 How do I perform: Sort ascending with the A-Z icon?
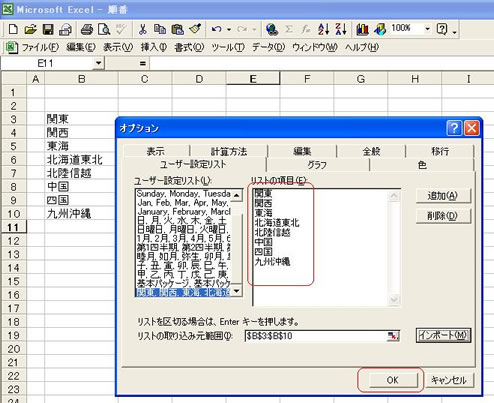pyautogui.click(x=324, y=29)
